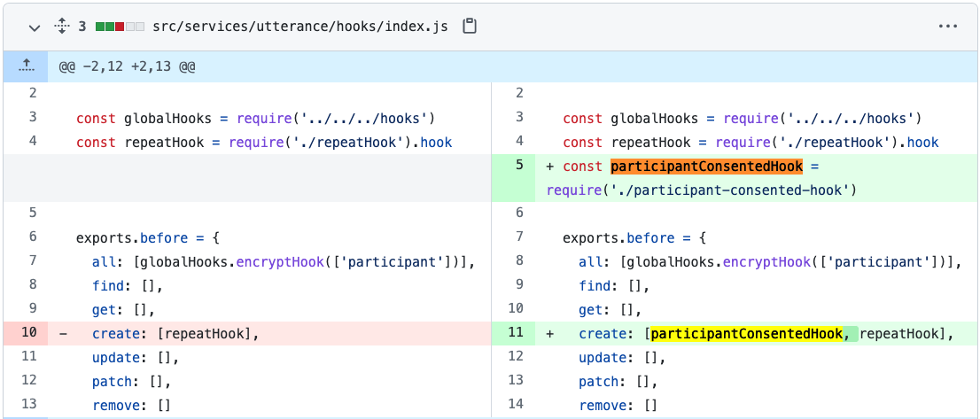Viewport: 980px width, 419px height.
Task: Expand all lines in this file
Action: 61,27
